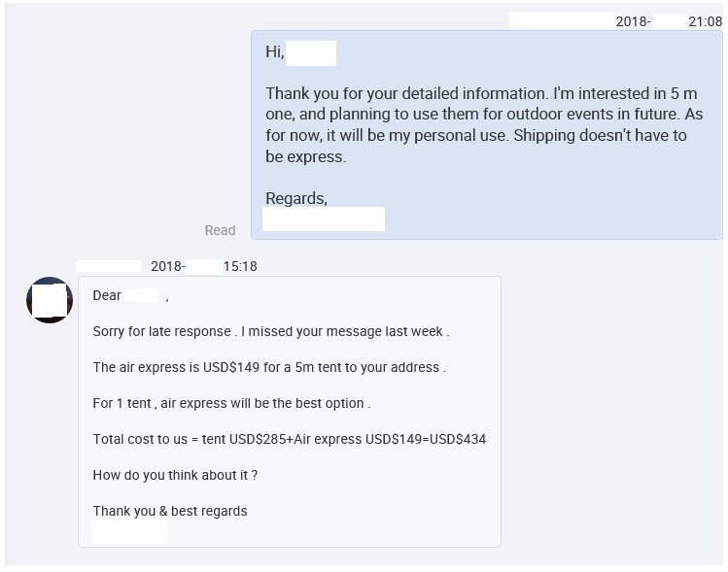This screenshot has width=728, height=572.
Task: Click the "Total cost to us" line
Action: [289, 439]
